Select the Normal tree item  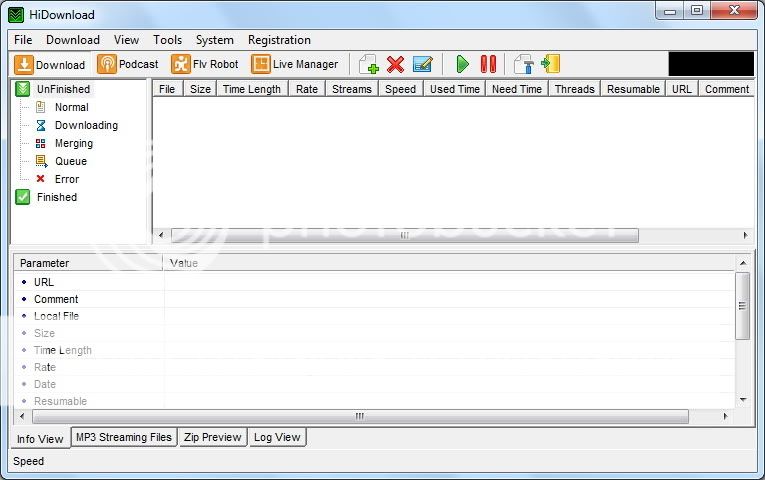point(72,107)
